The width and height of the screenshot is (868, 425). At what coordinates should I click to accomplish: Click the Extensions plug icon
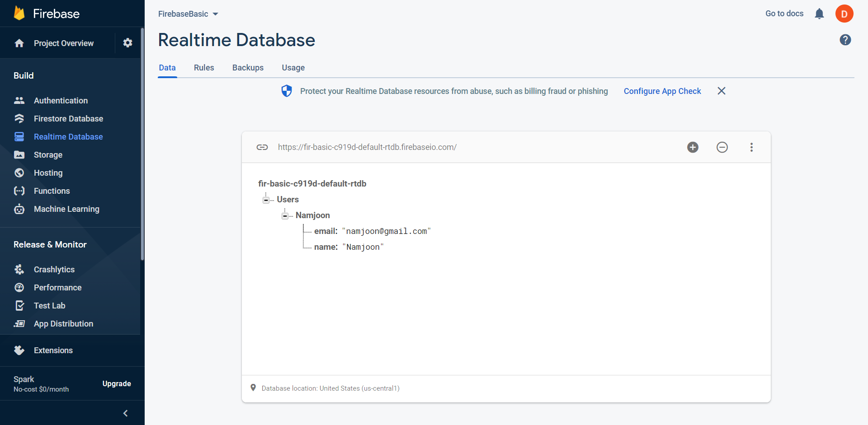19,350
